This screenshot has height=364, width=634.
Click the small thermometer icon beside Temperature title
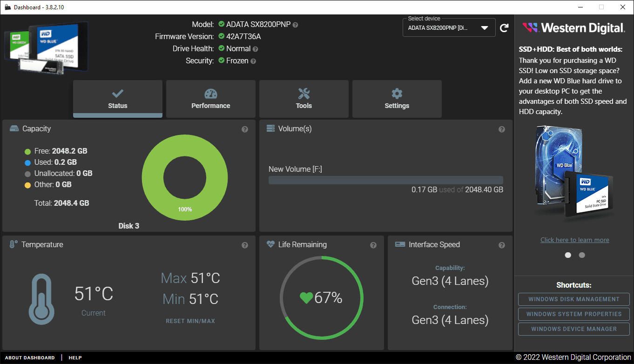pyautogui.click(x=13, y=244)
